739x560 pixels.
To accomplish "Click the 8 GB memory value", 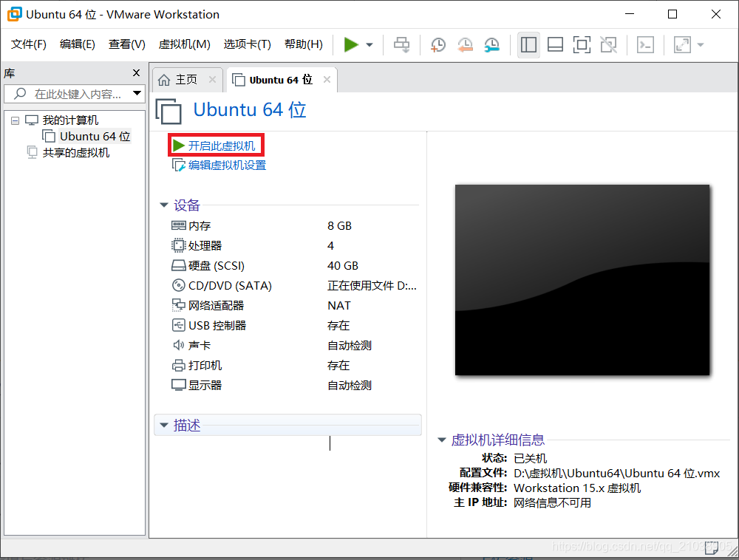I will (339, 225).
